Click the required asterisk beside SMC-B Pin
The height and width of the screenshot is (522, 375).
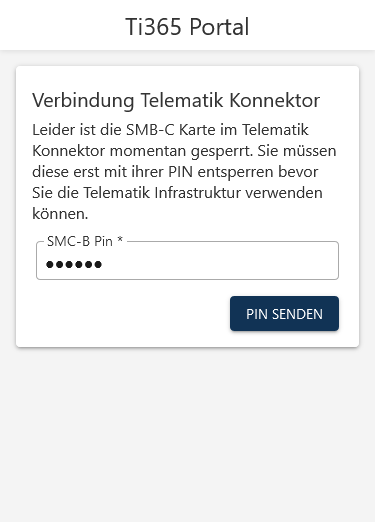pos(120,240)
